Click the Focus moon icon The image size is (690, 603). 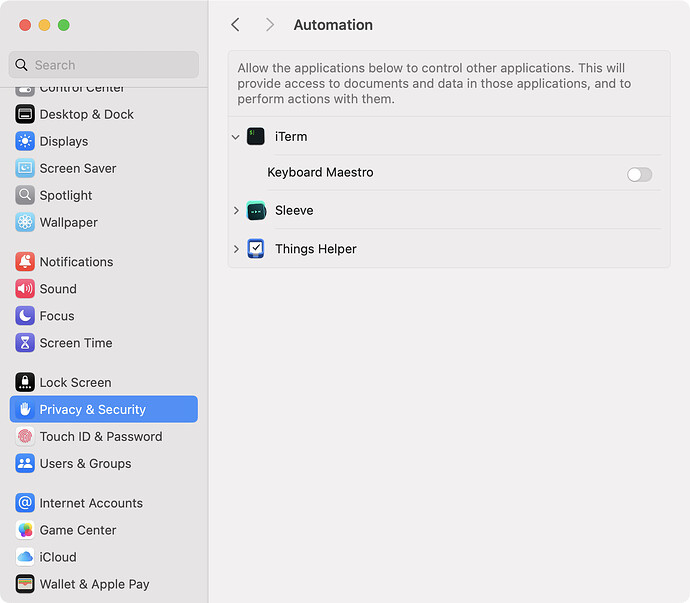[25, 316]
